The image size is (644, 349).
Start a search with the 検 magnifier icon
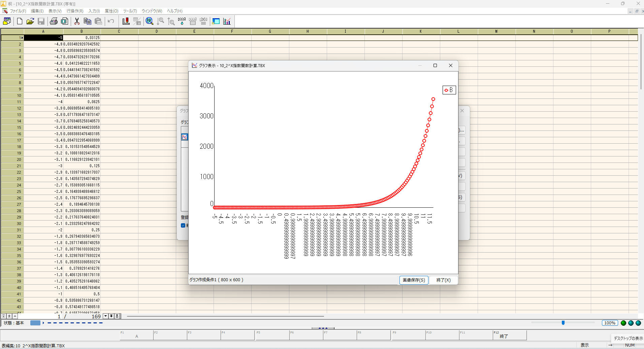149,21
